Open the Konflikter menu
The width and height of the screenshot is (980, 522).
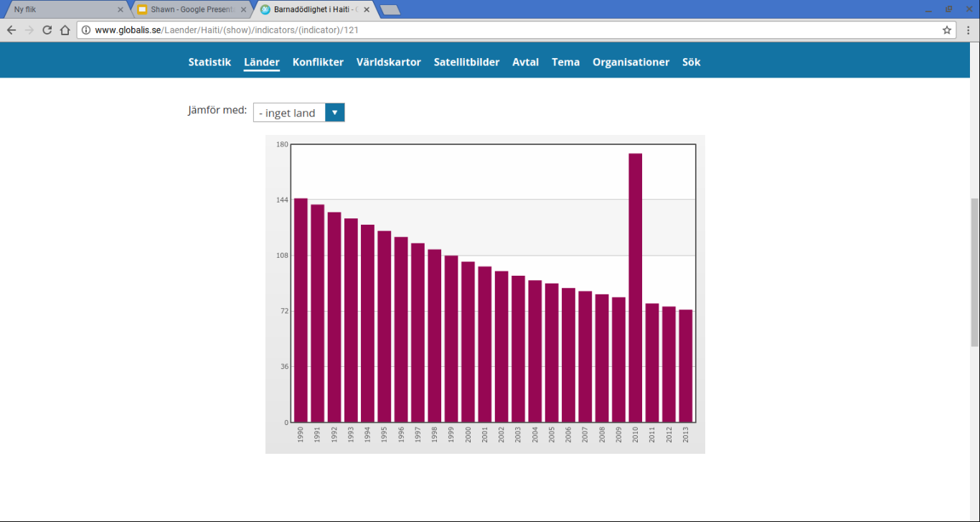tap(318, 62)
